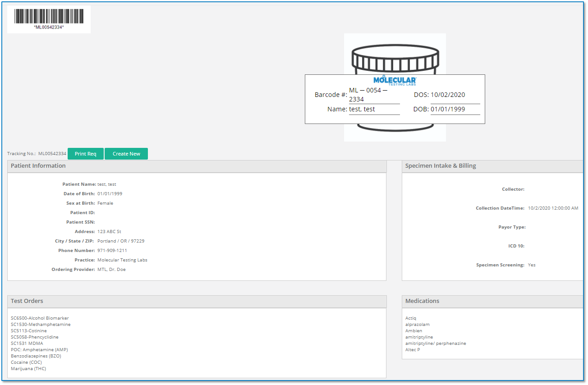The height and width of the screenshot is (385, 588).
Task: Click the Print Req button
Action: tap(85, 154)
